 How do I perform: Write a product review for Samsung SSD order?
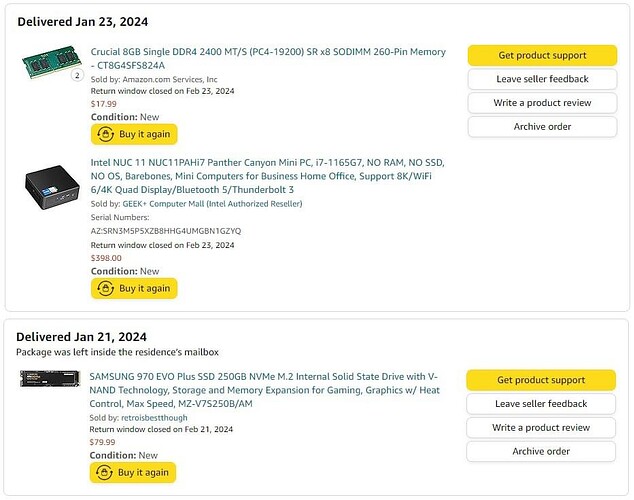(x=541, y=427)
